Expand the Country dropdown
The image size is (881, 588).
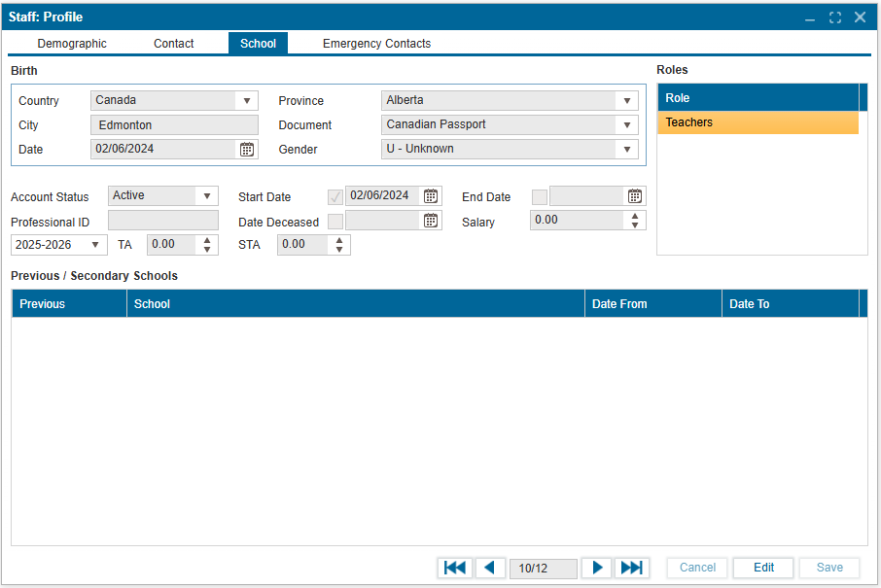247,101
